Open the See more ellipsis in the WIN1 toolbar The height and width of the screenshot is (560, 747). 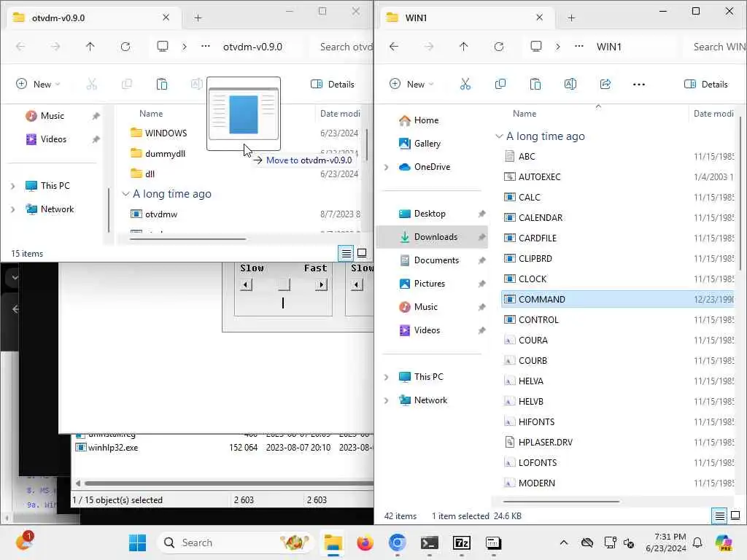point(639,85)
